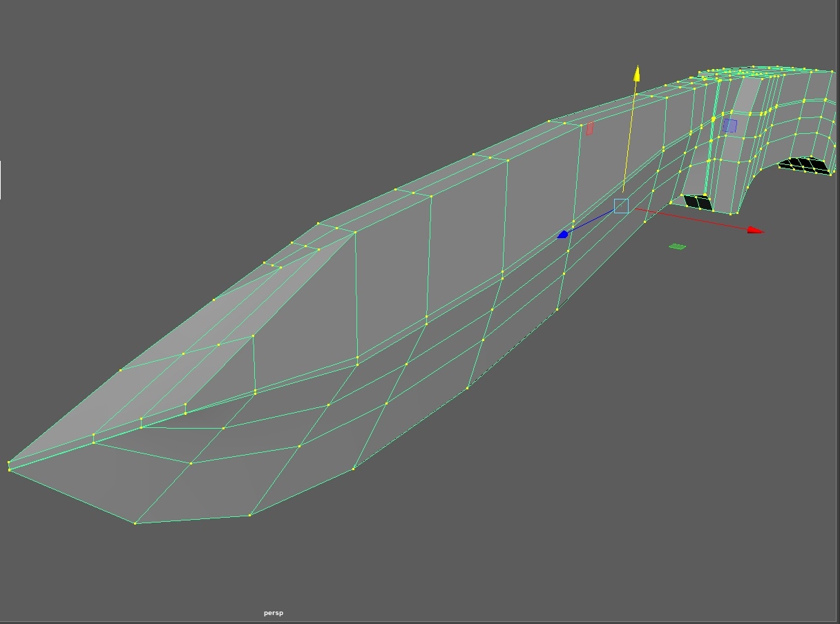The width and height of the screenshot is (840, 624).
Task: Select the red X-axis move arrow tip
Action: 756,230
